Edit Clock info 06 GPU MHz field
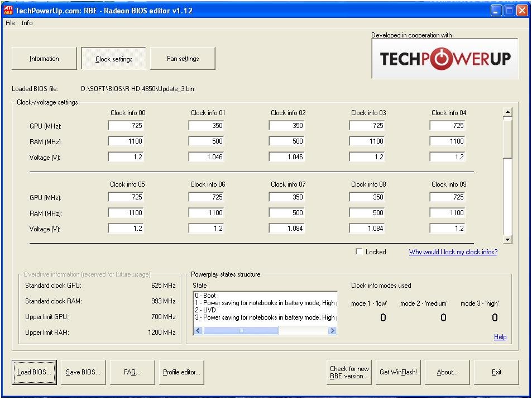Viewport: 532px width, 399px height. 207,197
